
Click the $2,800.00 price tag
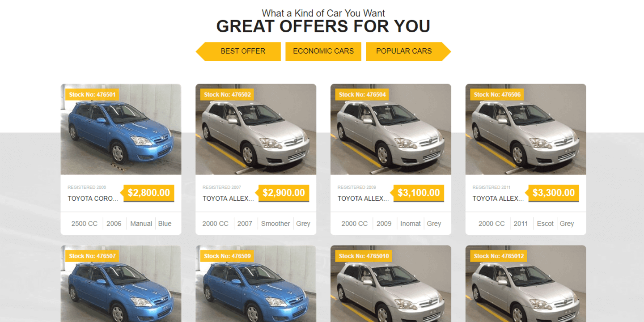pos(148,193)
